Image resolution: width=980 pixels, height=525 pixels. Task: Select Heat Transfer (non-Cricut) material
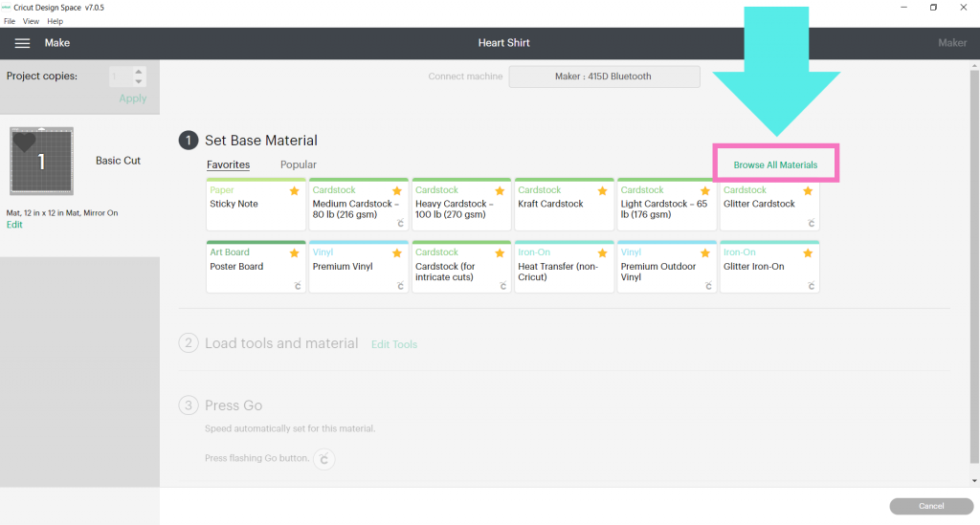pyautogui.click(x=564, y=267)
